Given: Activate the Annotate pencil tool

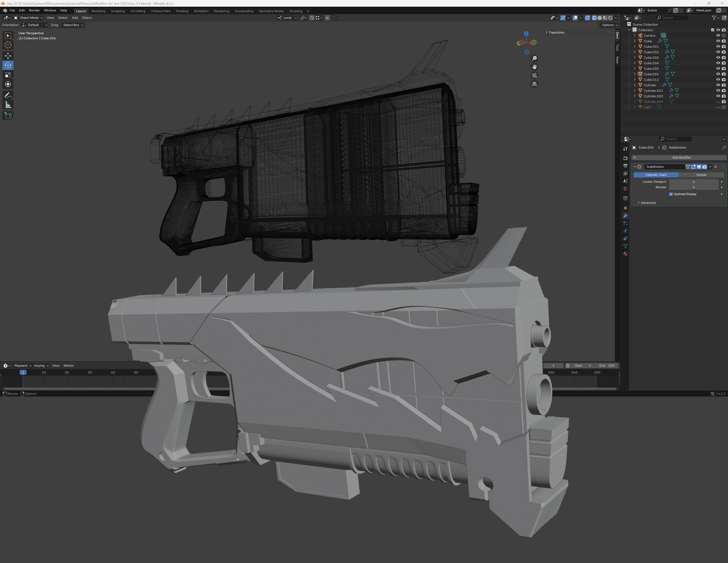Looking at the screenshot, I should (8, 95).
